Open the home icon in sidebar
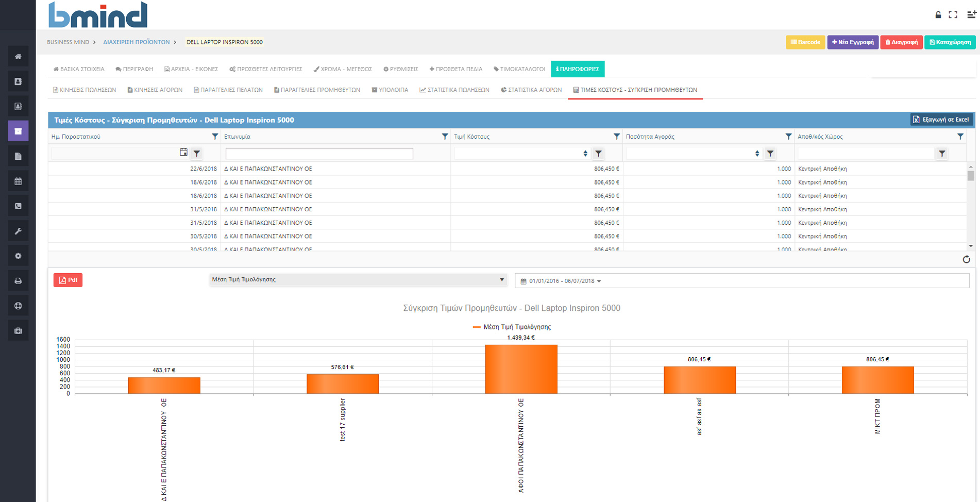This screenshot has height=502, width=980. pos(18,57)
